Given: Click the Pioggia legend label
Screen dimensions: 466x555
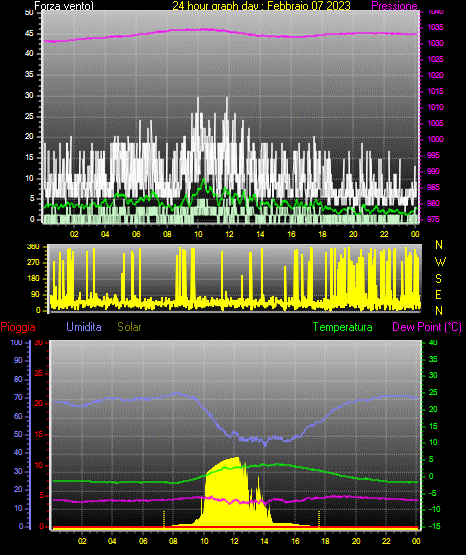Looking at the screenshot, I should coord(18,327).
